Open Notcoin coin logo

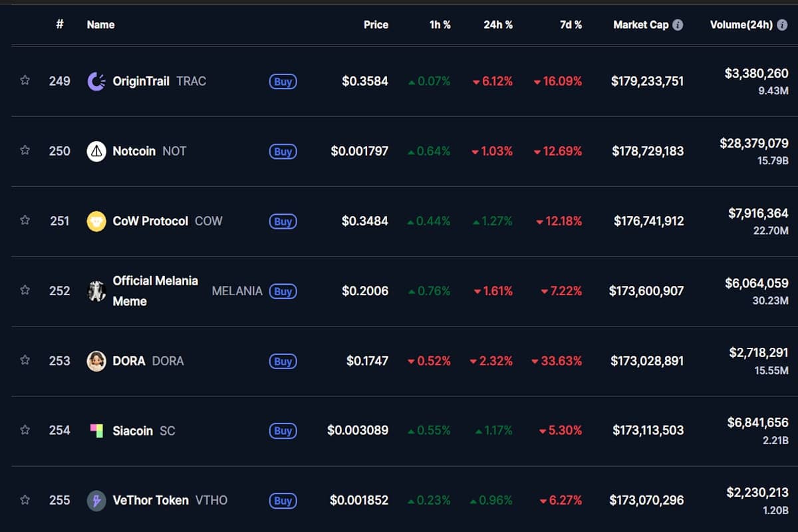coord(96,151)
